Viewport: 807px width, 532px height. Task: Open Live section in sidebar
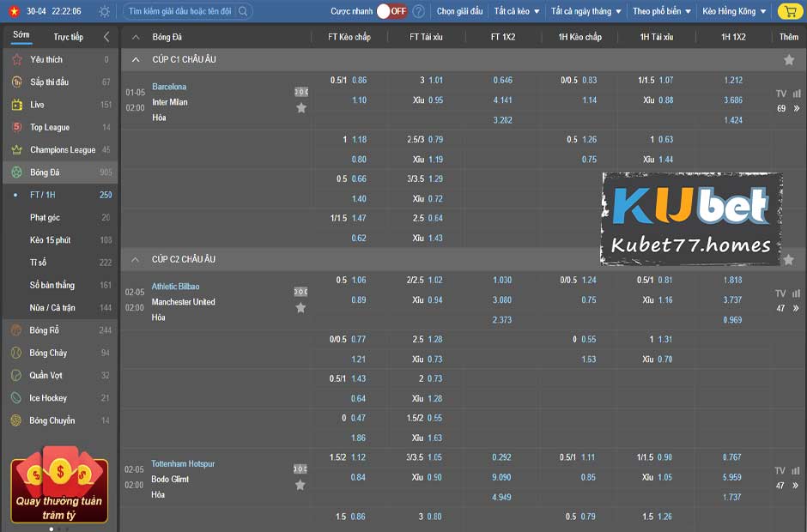coord(60,105)
